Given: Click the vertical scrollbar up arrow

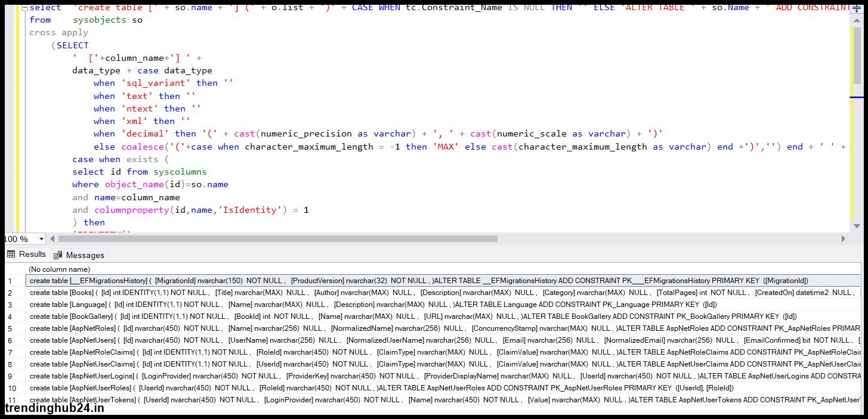Looking at the screenshot, I should [857, 18].
